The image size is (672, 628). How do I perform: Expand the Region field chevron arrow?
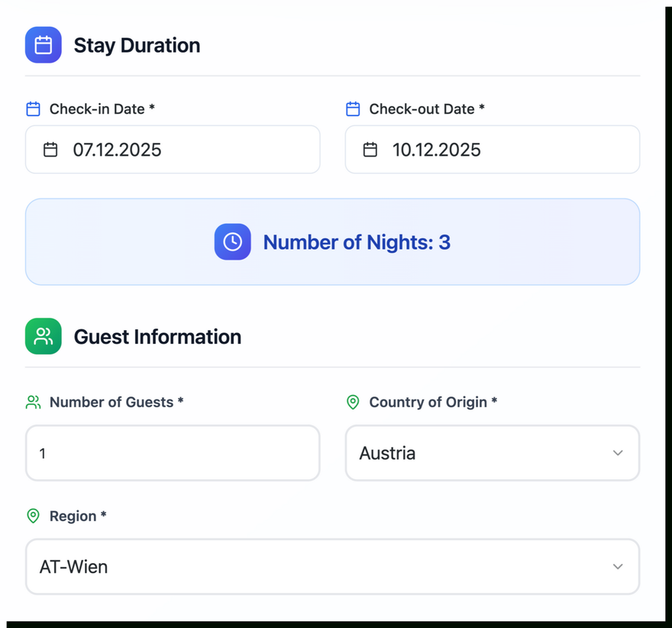[618, 567]
